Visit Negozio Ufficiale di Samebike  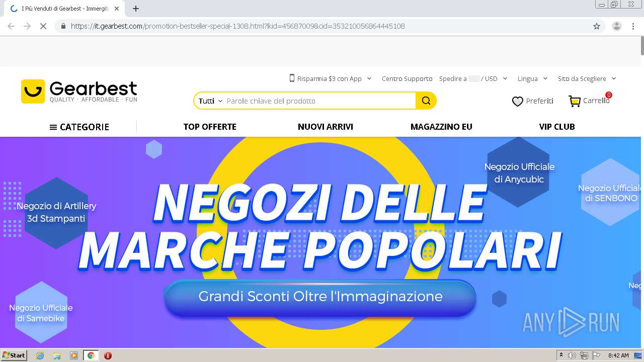(41, 313)
